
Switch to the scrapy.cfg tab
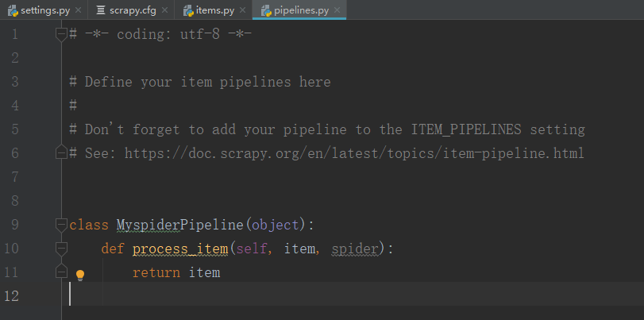(133, 10)
